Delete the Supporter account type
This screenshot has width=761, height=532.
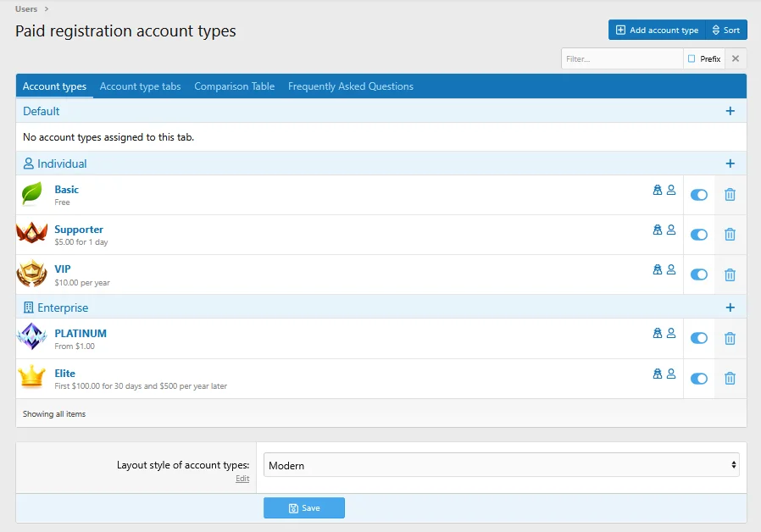pos(730,235)
